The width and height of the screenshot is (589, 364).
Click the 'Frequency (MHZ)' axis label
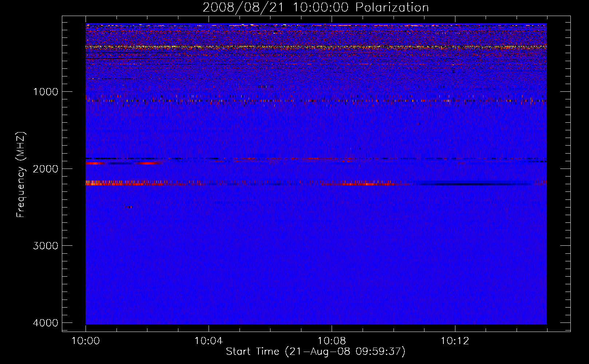21,175
